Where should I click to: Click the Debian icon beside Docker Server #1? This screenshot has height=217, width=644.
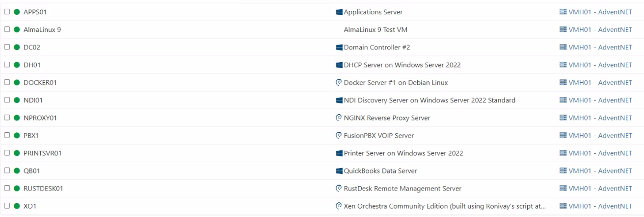(339, 82)
